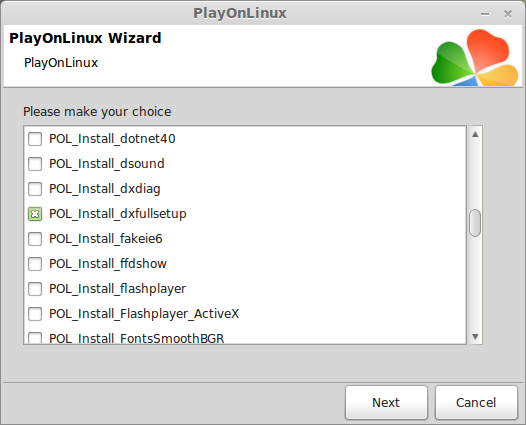
Task: Close the PlayOnLinux wizard window
Action: [508, 14]
